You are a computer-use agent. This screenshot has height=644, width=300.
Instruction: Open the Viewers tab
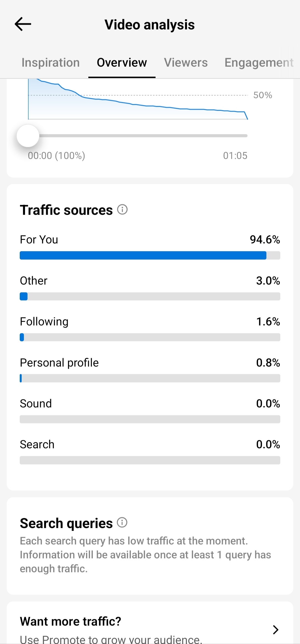click(x=186, y=63)
